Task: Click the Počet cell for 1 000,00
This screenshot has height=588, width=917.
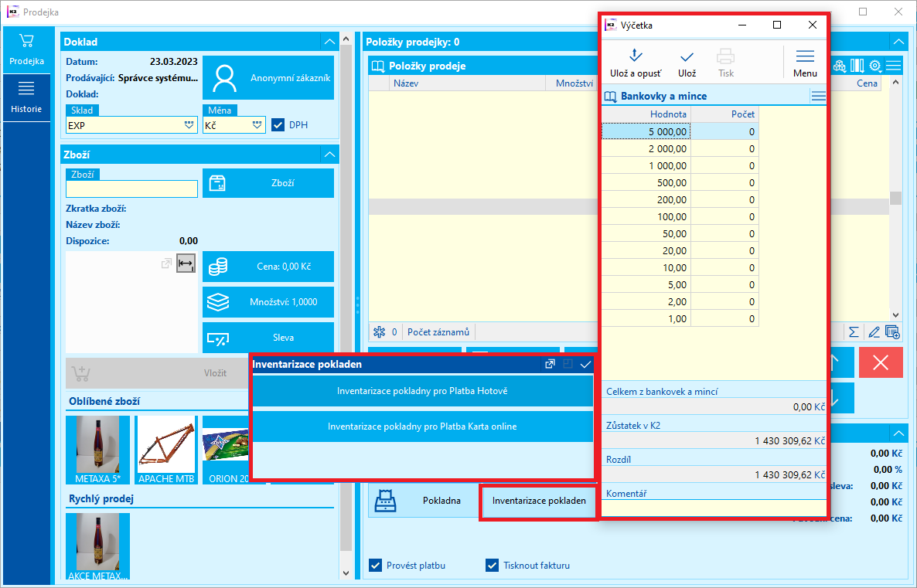Action: [724, 165]
